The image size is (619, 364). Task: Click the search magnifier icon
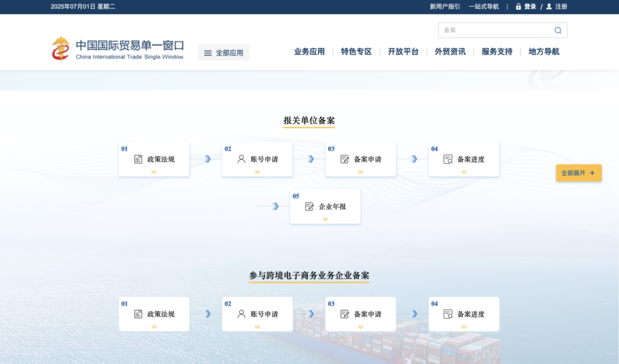point(558,30)
